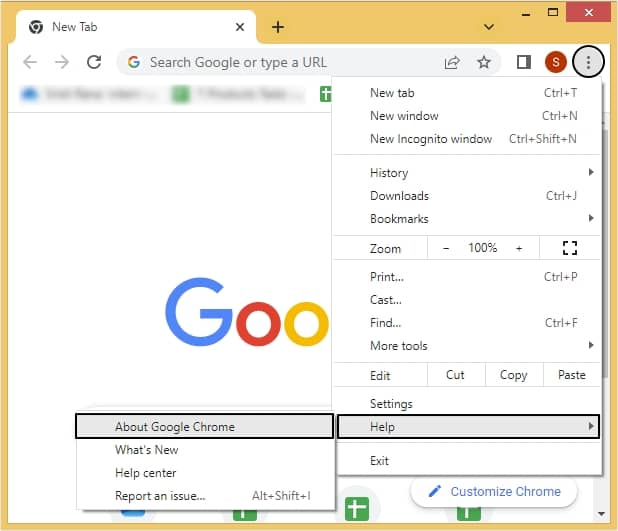Expand the More tools submenu
The image size is (618, 531).
pos(467,346)
